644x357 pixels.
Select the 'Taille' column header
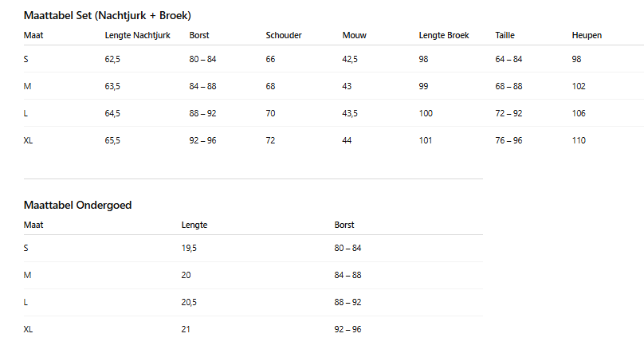click(x=505, y=35)
